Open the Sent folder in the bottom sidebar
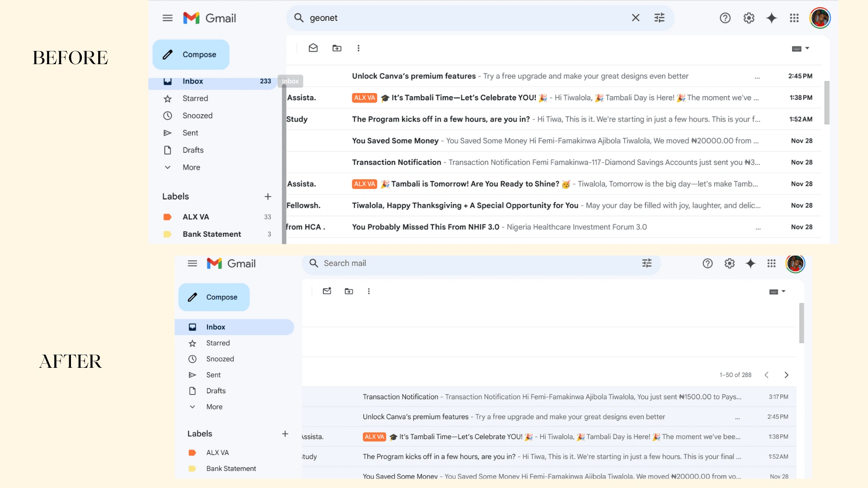This screenshot has width=868, height=488. pos(213,375)
